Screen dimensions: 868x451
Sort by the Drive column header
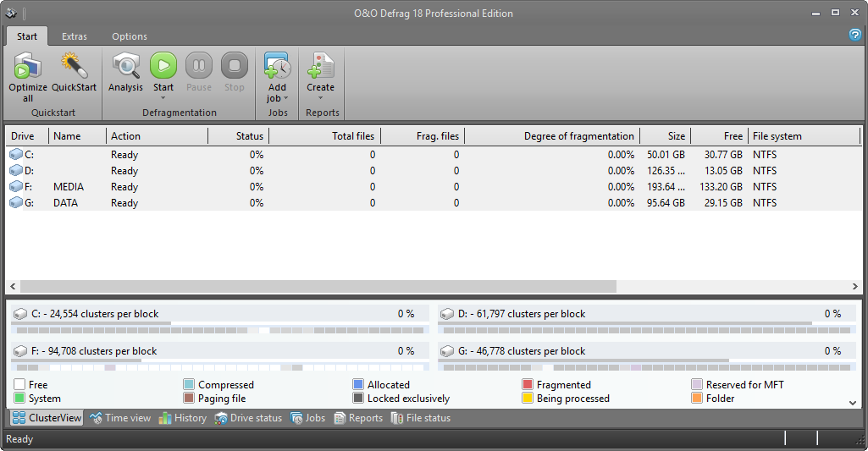(27, 135)
